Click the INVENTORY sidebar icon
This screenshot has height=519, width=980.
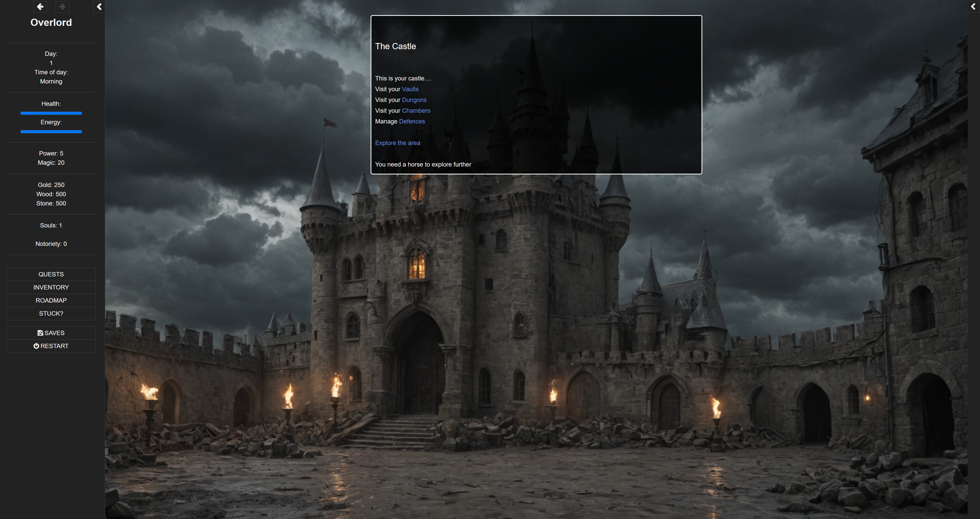[x=51, y=287]
